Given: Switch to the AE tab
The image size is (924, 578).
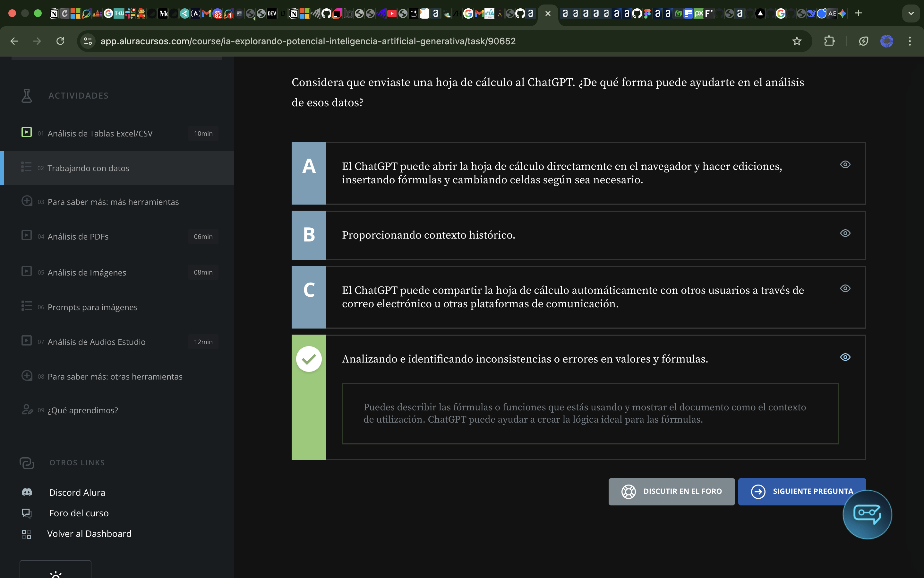Looking at the screenshot, I should click(832, 14).
